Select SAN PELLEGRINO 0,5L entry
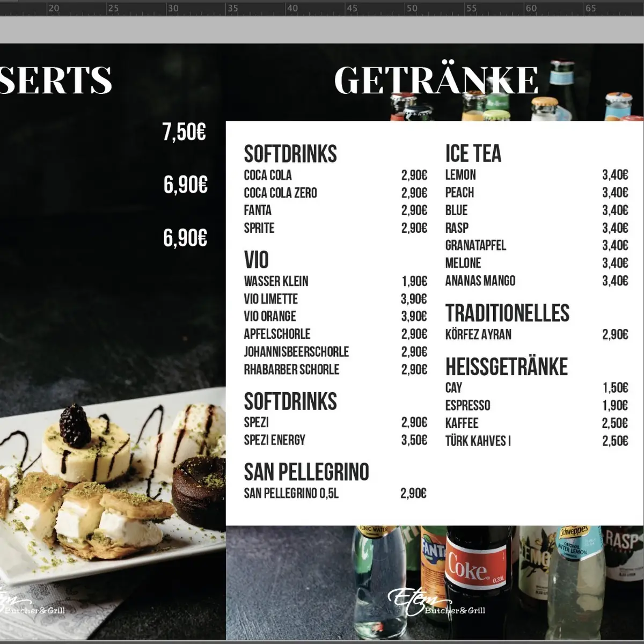The width and height of the screenshot is (644, 644). click(x=291, y=493)
